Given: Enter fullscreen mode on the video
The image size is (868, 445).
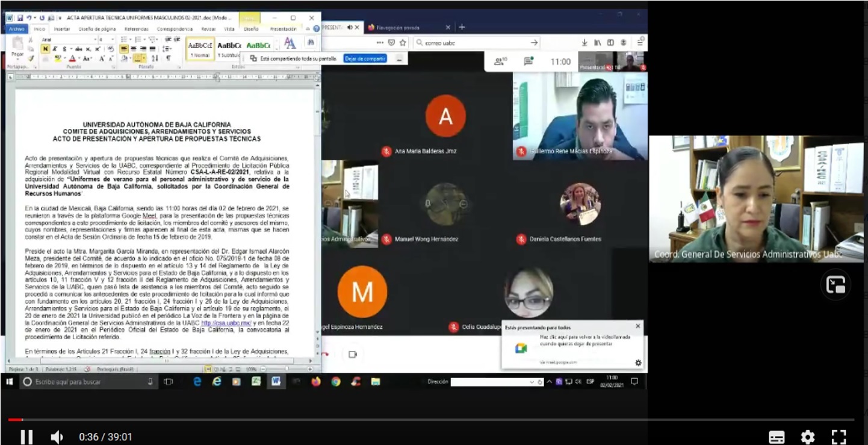Looking at the screenshot, I should (x=839, y=437).
